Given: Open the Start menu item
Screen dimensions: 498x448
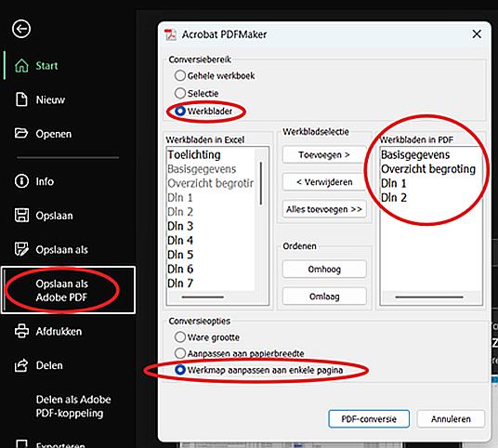Looking at the screenshot, I should coord(46,66).
